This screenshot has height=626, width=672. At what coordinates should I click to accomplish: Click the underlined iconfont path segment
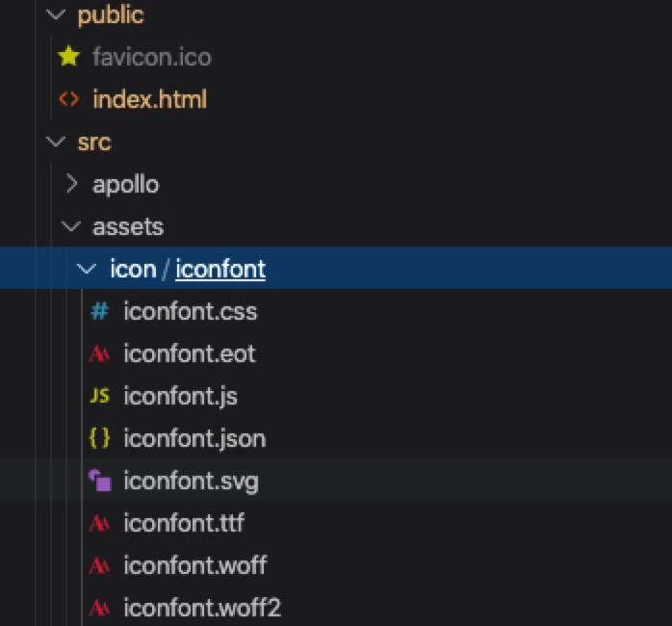(x=220, y=269)
